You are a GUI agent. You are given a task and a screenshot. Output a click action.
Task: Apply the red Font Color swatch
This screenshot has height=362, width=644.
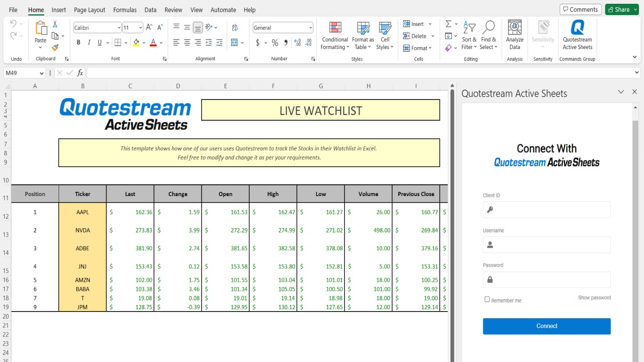pyautogui.click(x=153, y=42)
